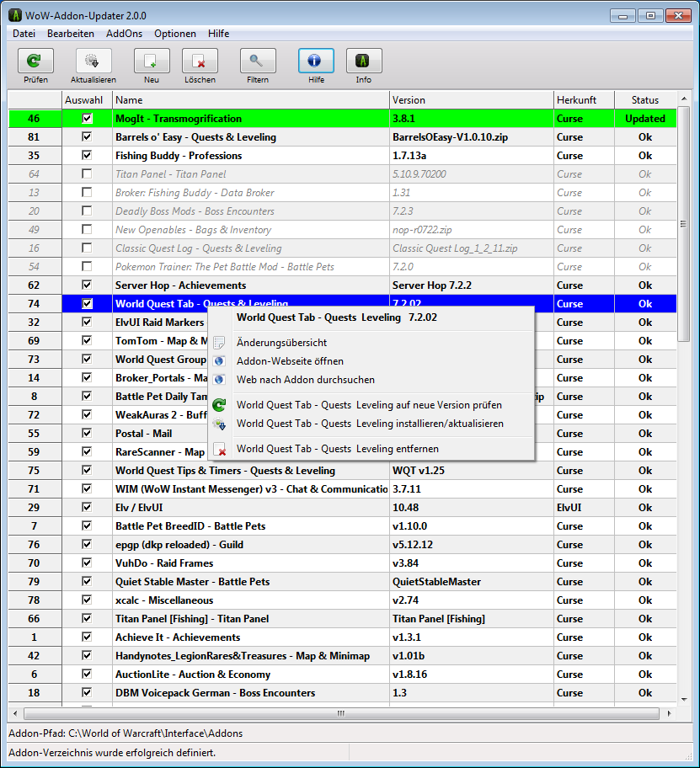Open the Bearbeiten menu
The height and width of the screenshot is (768, 700).
(71, 34)
